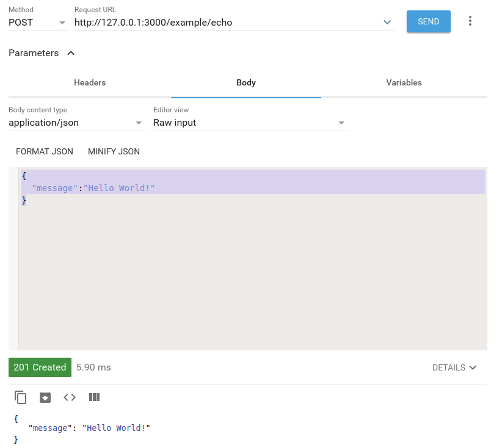Expand response DETAILS
Screen dimensions: 502x448
454,367
